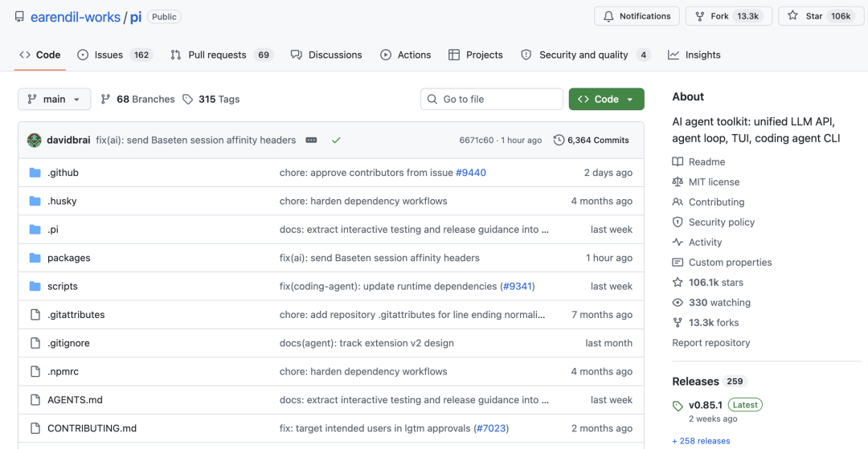868x449 pixels.
Task: Open the AGENTS.md file
Action: click(75, 400)
